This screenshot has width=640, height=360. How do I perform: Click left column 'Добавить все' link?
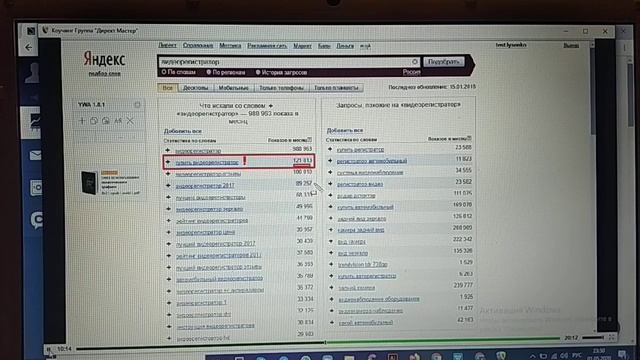pyautogui.click(x=182, y=131)
